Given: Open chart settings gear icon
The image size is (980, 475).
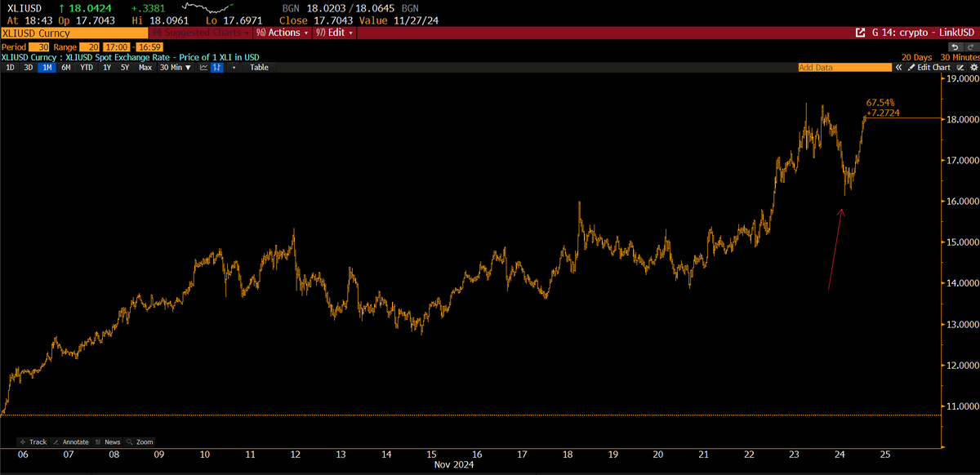Looking at the screenshot, I should click(973, 67).
